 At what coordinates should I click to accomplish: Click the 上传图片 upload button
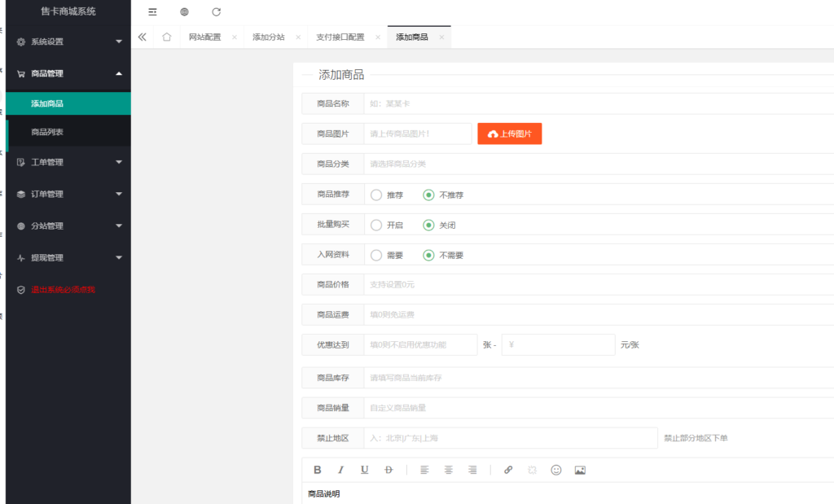click(509, 134)
